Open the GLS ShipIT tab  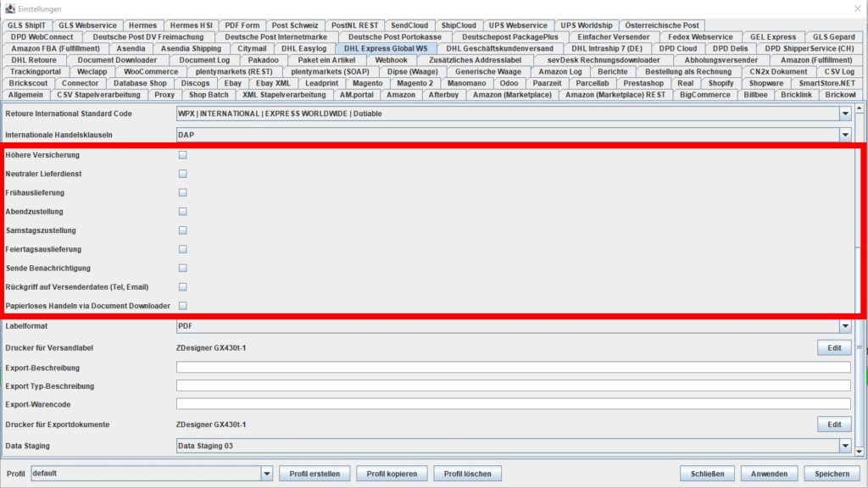(26, 25)
